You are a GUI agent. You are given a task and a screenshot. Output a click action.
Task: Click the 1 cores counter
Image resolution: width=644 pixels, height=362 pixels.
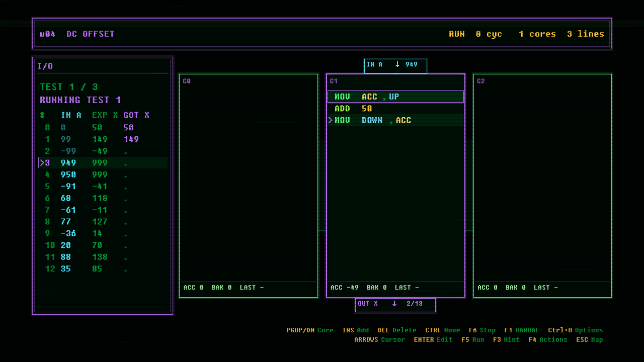click(537, 34)
